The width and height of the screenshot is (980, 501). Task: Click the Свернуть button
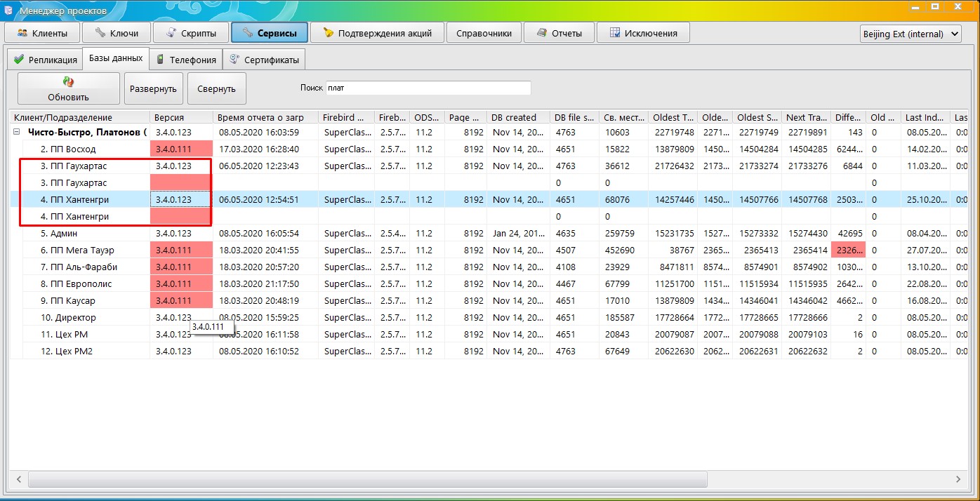[x=217, y=89]
